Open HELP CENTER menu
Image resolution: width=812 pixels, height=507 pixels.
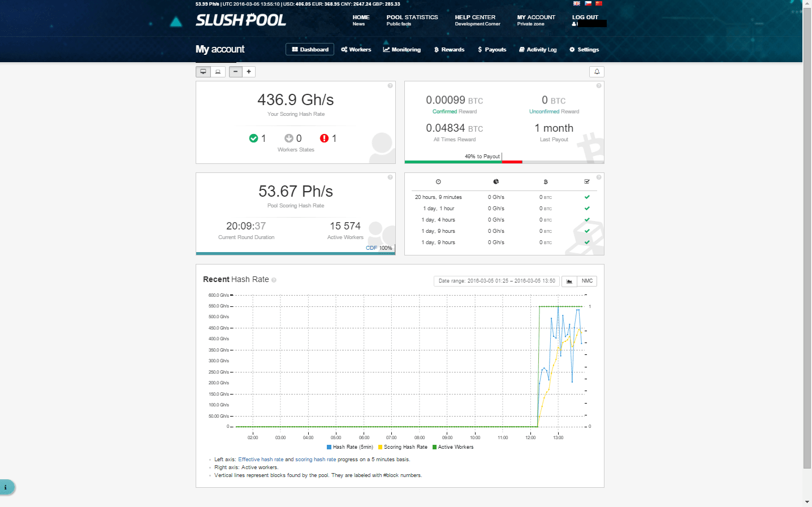pos(477,20)
